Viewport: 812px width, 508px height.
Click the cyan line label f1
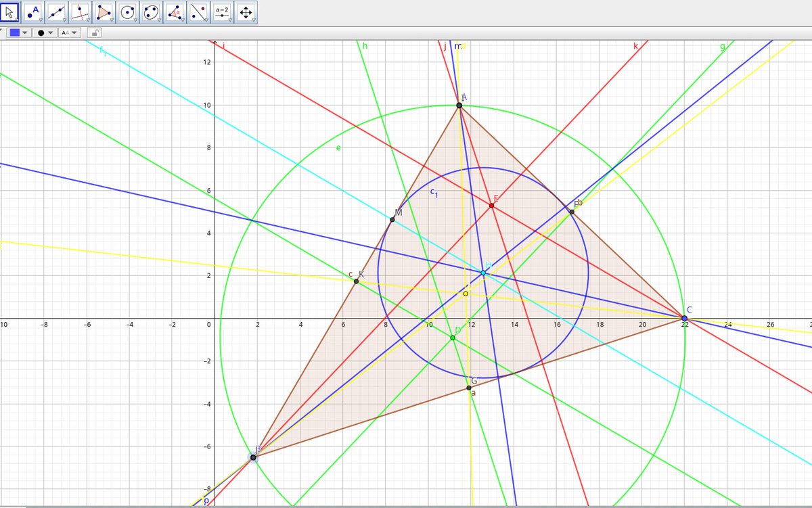click(x=103, y=49)
